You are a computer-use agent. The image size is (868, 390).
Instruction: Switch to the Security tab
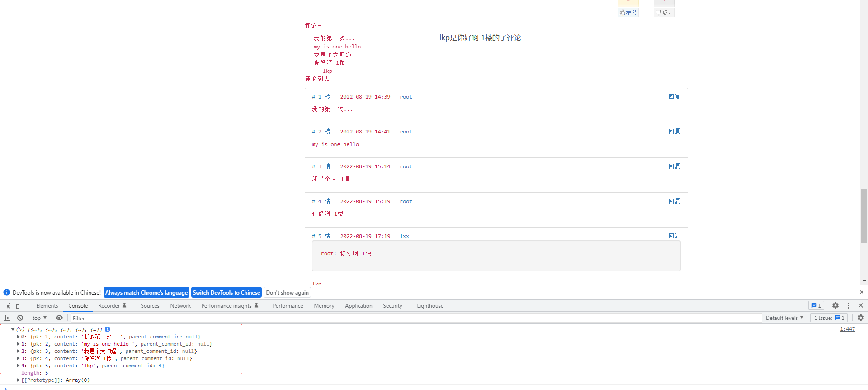(392, 306)
